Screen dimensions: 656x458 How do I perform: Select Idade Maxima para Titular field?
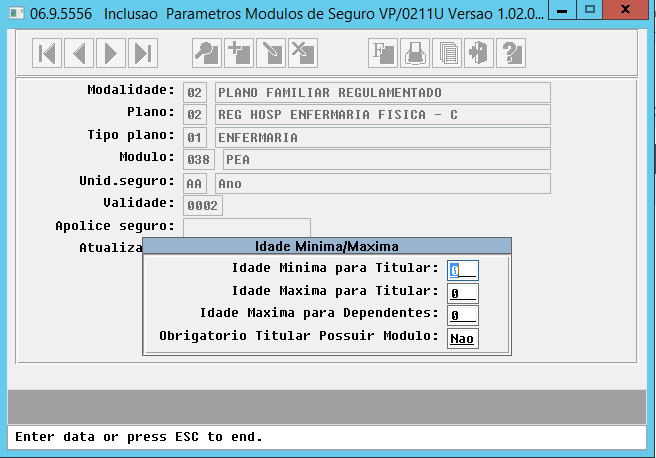pyautogui.click(x=463, y=293)
